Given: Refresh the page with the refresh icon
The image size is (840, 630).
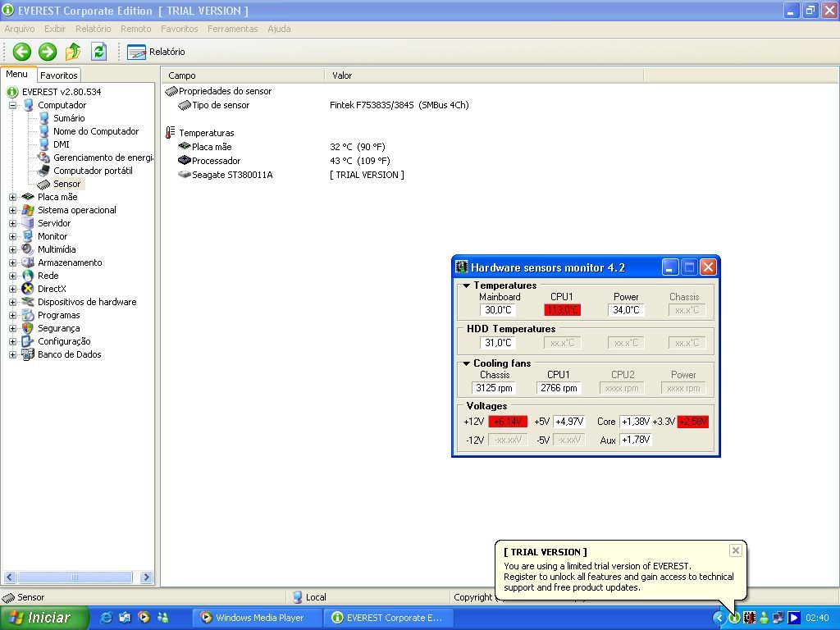Looking at the screenshot, I should coord(99,52).
